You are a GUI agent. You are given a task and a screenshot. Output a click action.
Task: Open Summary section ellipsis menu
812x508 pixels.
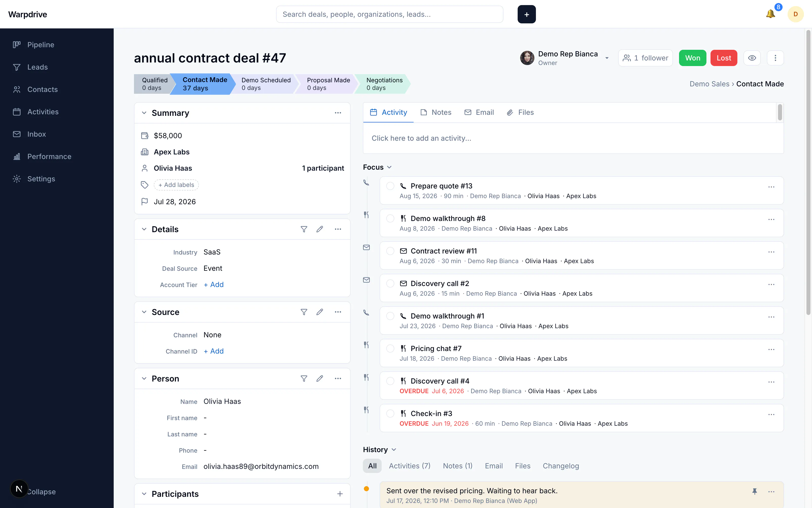[x=338, y=113]
